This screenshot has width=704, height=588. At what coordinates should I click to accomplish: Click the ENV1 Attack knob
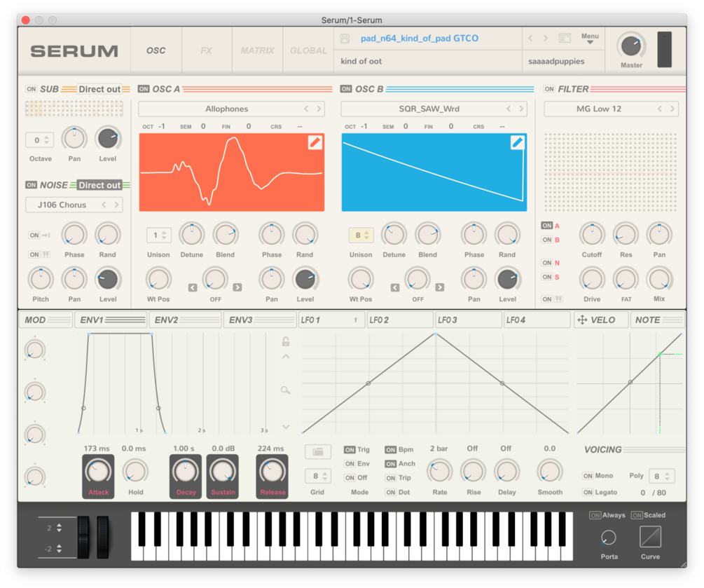(x=98, y=471)
